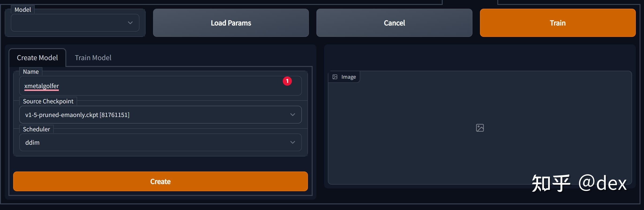Viewport: 644px width, 210px height.
Task: Open the empty Model combo box
Action: pyautogui.click(x=70, y=23)
